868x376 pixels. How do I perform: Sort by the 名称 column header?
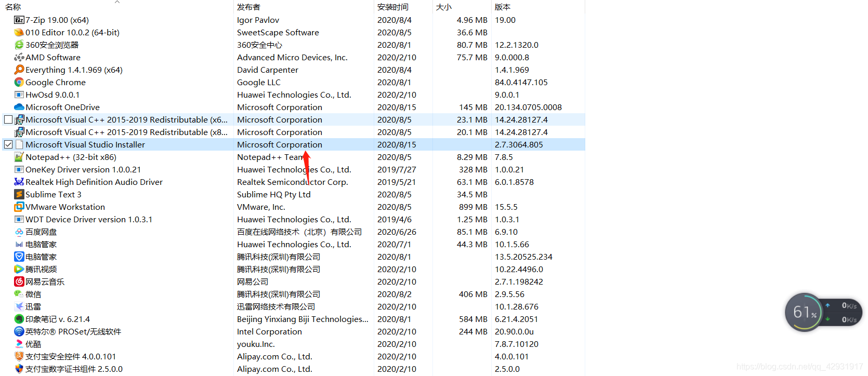tap(13, 7)
